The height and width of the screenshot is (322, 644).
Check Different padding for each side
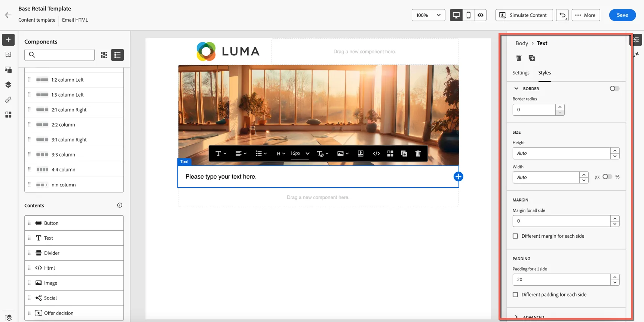(515, 295)
